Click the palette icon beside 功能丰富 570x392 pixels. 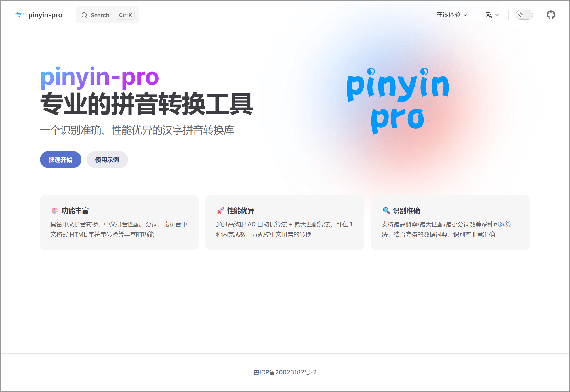pyautogui.click(x=55, y=211)
